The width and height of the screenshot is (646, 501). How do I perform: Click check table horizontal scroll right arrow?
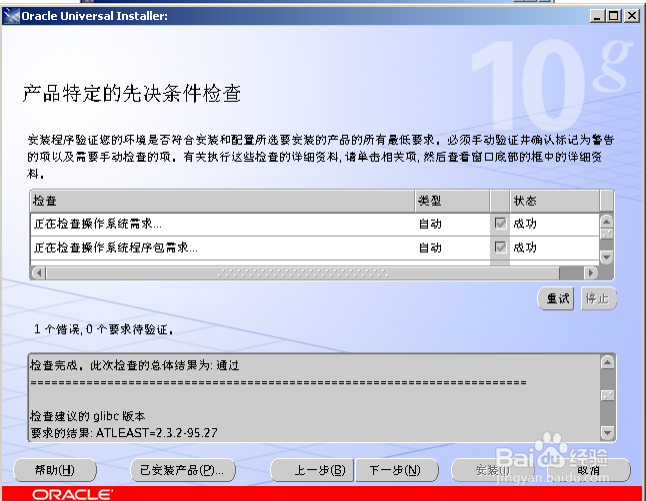coord(591,273)
